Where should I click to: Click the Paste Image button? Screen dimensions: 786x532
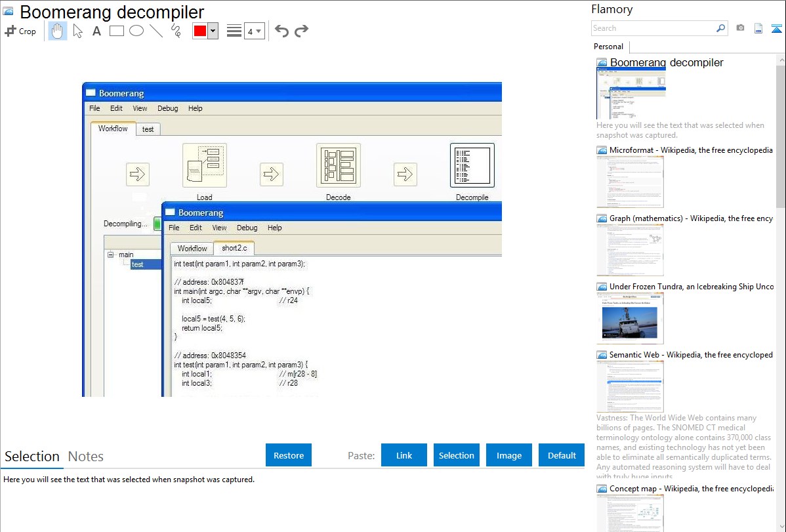pos(508,455)
